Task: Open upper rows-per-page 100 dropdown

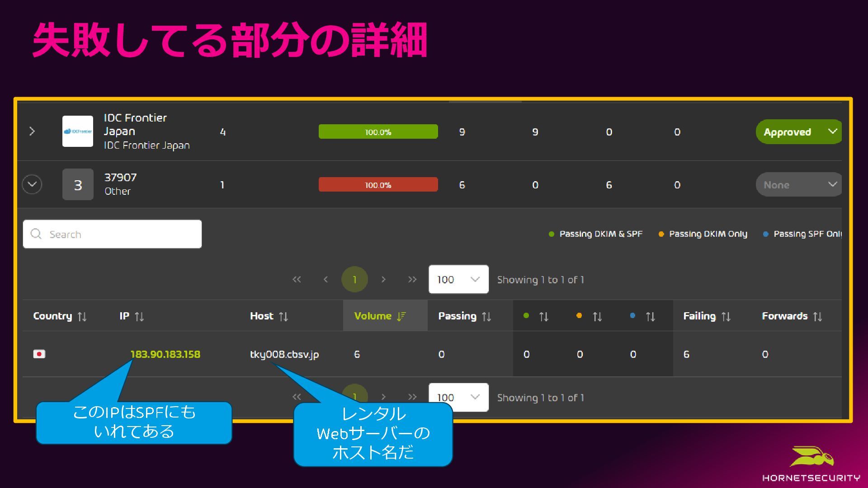Action: tap(458, 280)
